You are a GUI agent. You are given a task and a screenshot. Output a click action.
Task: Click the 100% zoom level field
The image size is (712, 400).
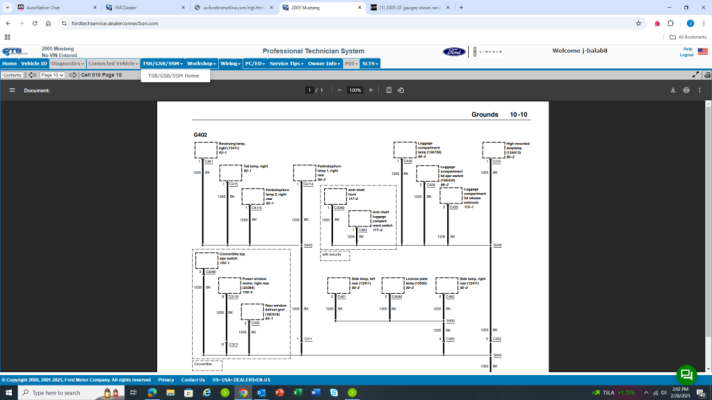(x=355, y=90)
